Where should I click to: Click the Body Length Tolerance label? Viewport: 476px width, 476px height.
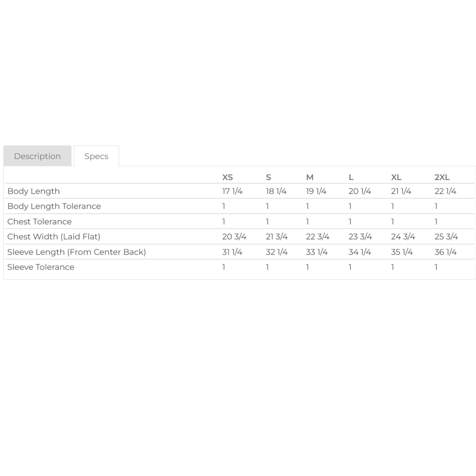pyautogui.click(x=54, y=206)
